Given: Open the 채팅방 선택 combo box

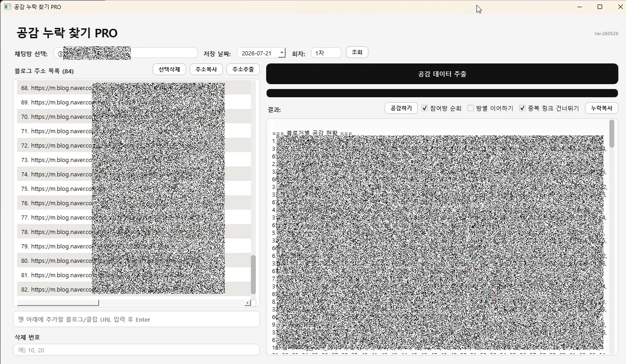Looking at the screenshot, I should pos(126,53).
